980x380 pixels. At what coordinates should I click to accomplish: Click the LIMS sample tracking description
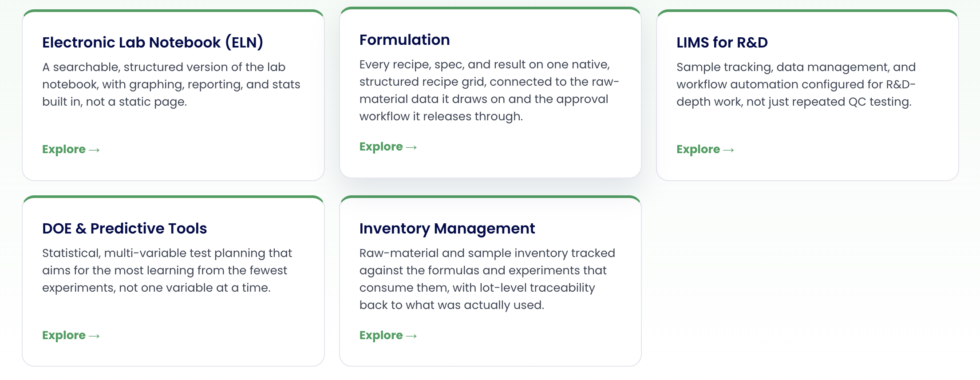796,84
